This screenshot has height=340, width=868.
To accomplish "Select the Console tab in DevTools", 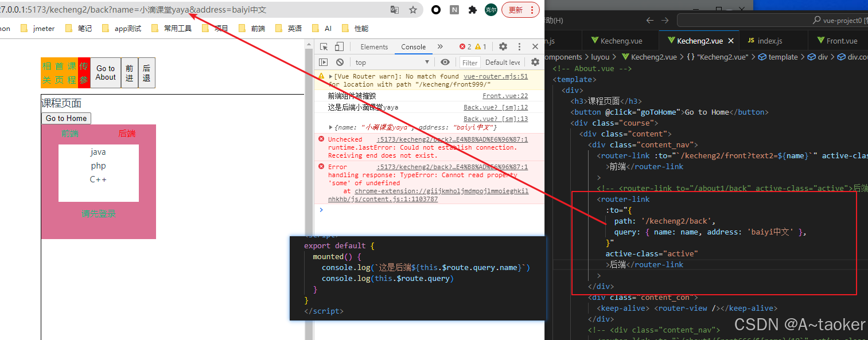I will (x=414, y=47).
